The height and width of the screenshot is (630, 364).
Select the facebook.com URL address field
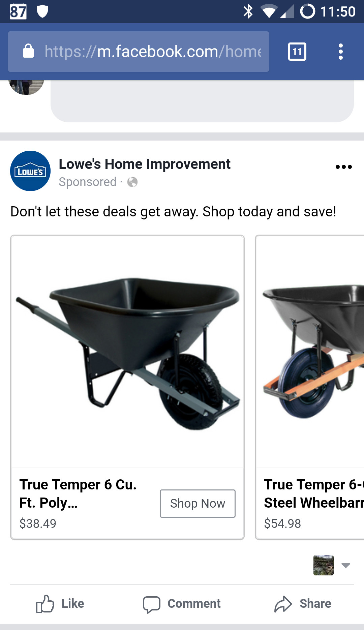click(x=139, y=52)
